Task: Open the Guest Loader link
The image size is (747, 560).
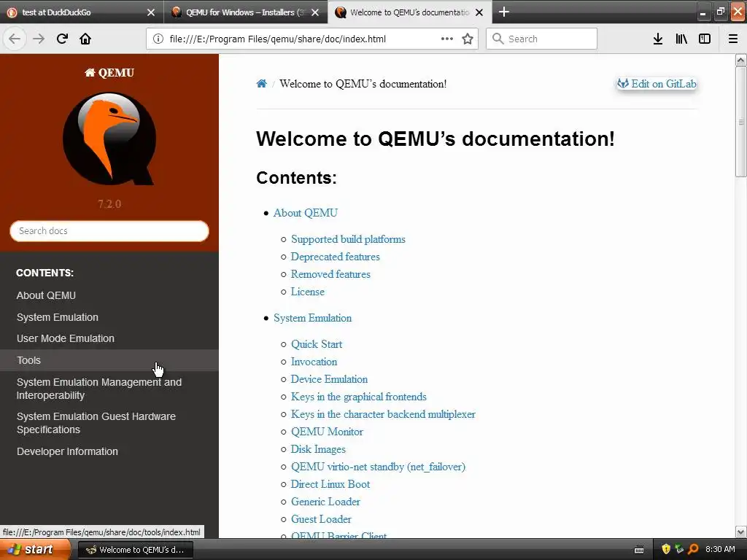Action: (322, 519)
